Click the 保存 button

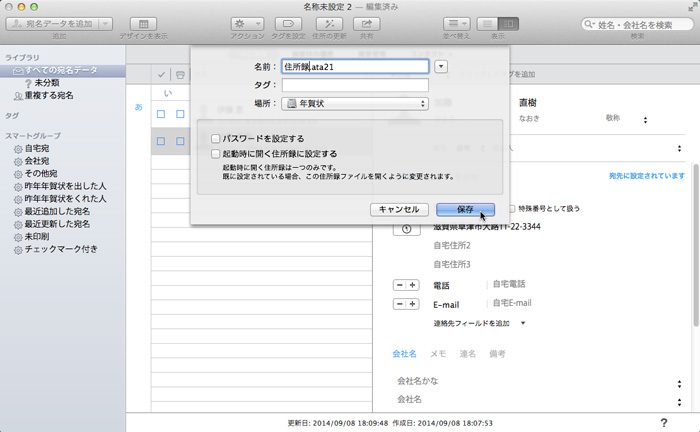click(465, 209)
